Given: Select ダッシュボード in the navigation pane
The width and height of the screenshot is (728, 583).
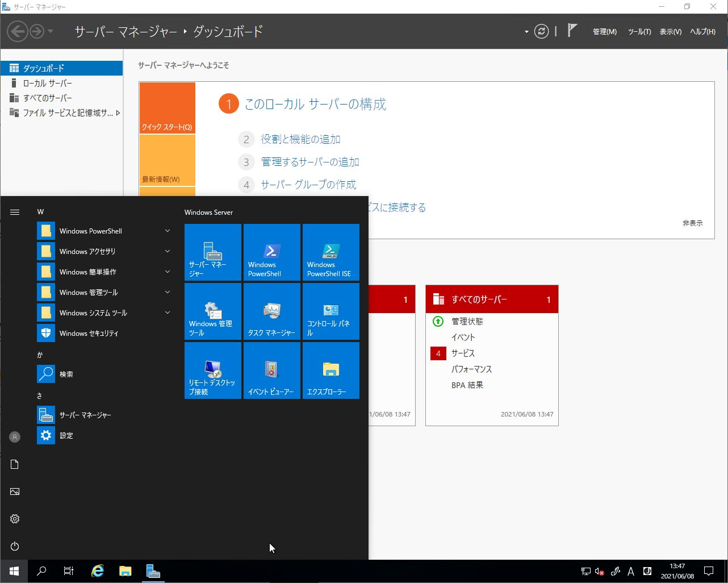Looking at the screenshot, I should [x=61, y=68].
